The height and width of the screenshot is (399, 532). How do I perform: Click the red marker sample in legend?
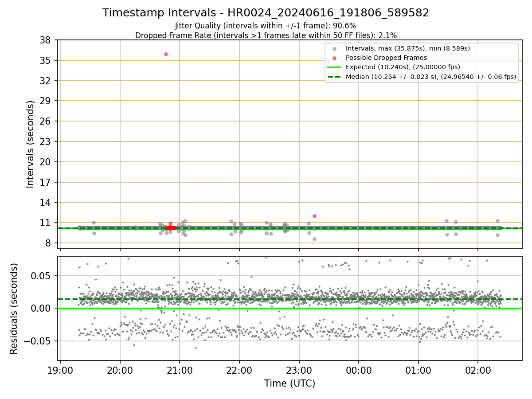[334, 58]
